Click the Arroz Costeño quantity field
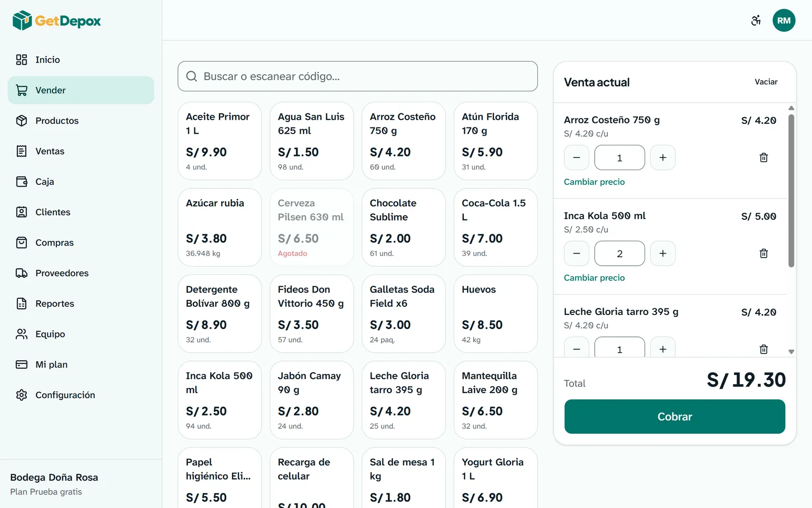 [x=620, y=157]
